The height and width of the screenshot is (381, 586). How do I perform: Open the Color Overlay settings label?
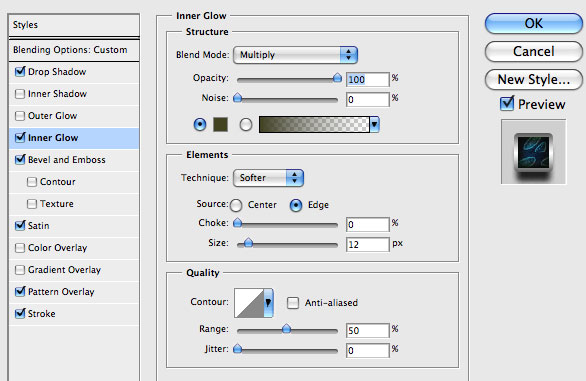coord(58,248)
